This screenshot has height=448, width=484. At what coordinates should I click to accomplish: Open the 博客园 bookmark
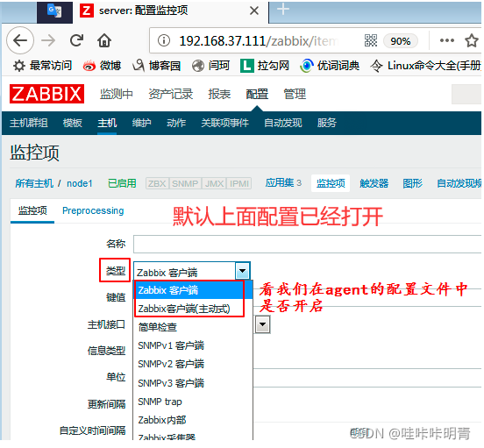pyautogui.click(x=156, y=66)
